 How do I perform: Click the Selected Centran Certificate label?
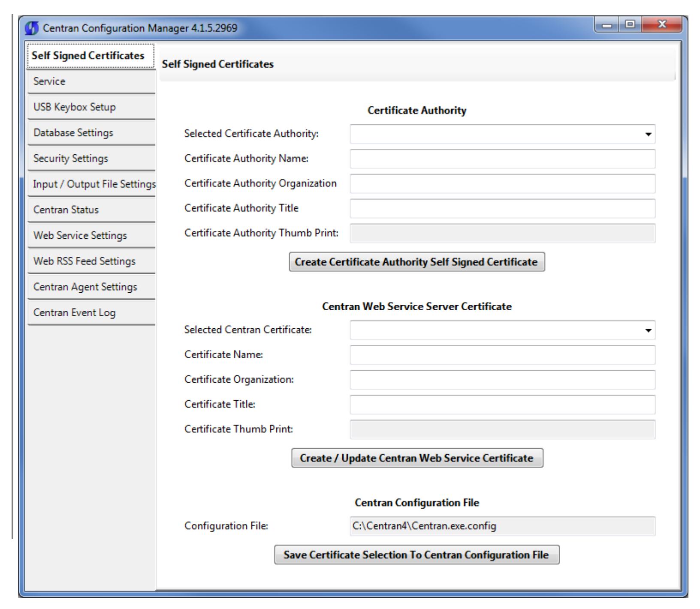tap(248, 330)
